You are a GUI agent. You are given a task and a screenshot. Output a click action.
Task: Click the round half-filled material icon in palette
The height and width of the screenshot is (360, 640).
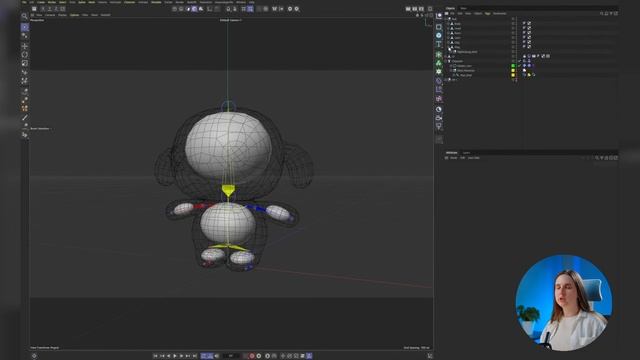(439, 109)
